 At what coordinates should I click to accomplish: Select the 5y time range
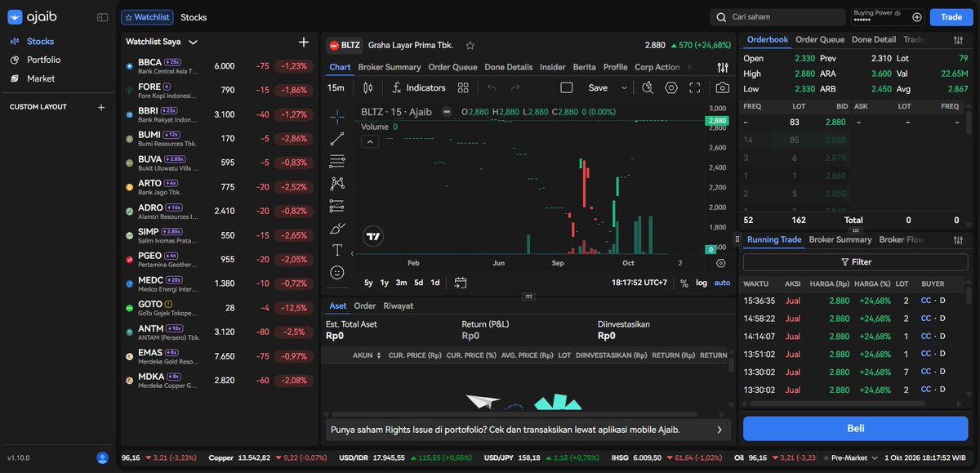(x=368, y=283)
